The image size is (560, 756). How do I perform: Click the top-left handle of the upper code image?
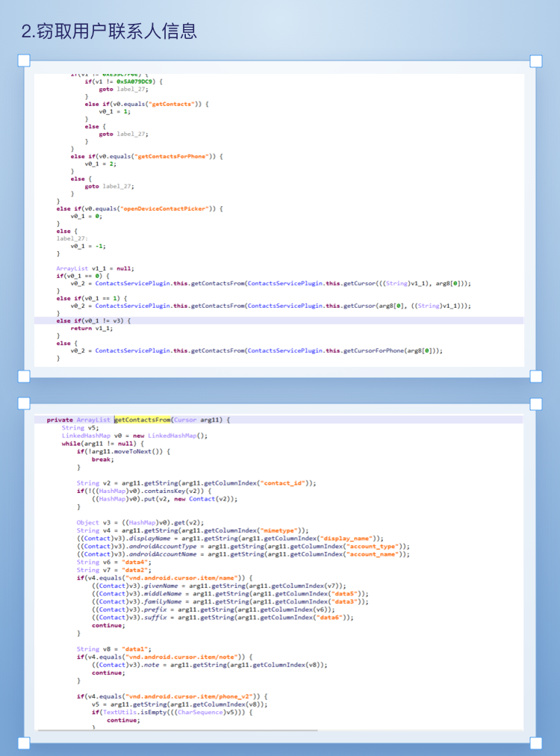point(24,61)
